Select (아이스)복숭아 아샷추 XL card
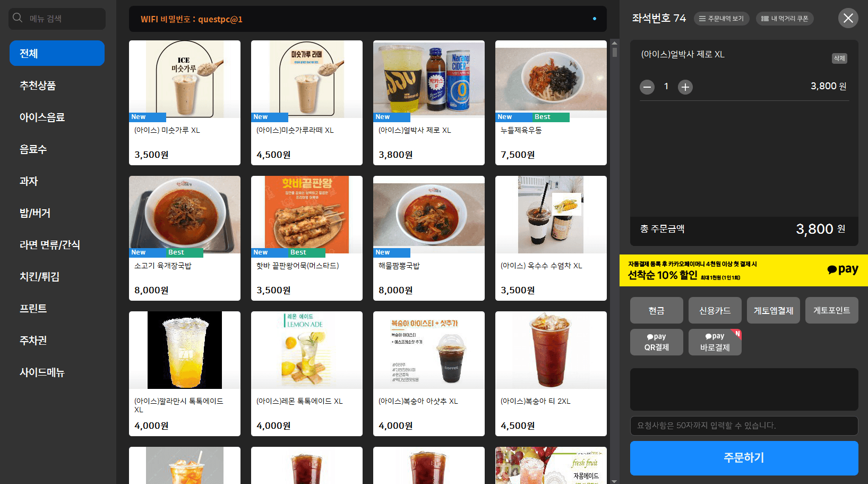Screen dimensions: 868x484 click(x=429, y=373)
